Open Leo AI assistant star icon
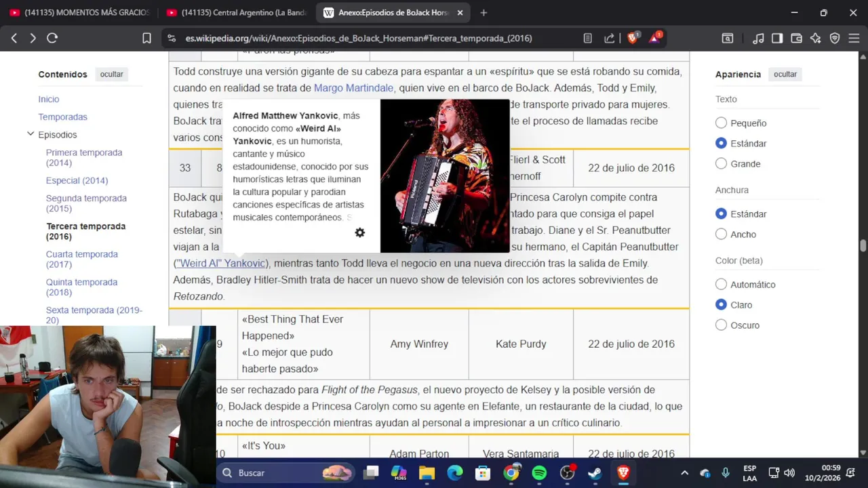The height and width of the screenshot is (488, 868). pyautogui.click(x=816, y=39)
